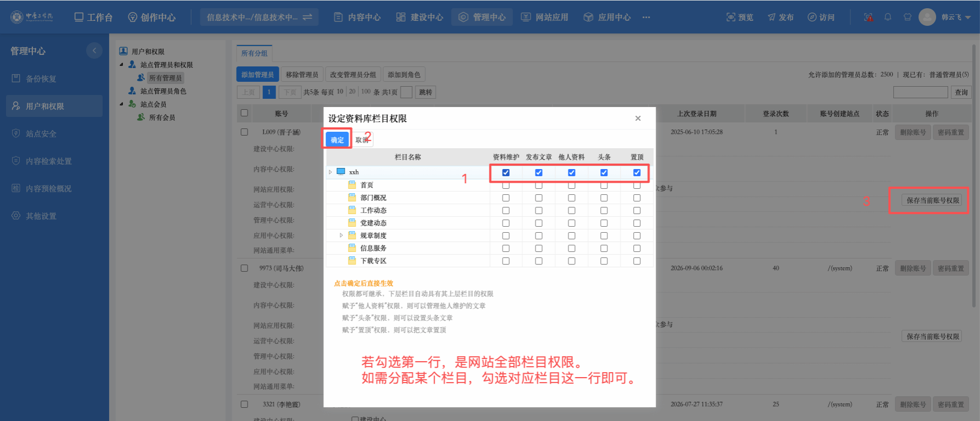Click the 确定 button in the dialog

coord(337,139)
